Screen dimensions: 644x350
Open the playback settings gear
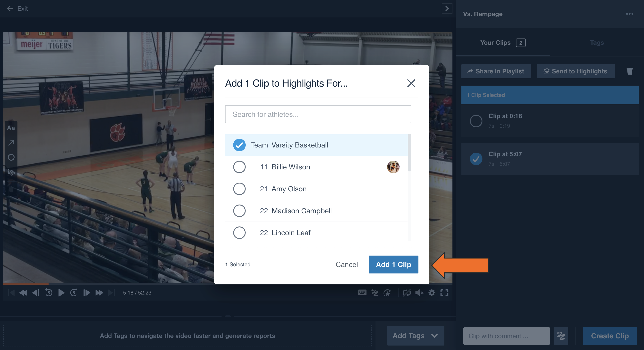(432, 292)
